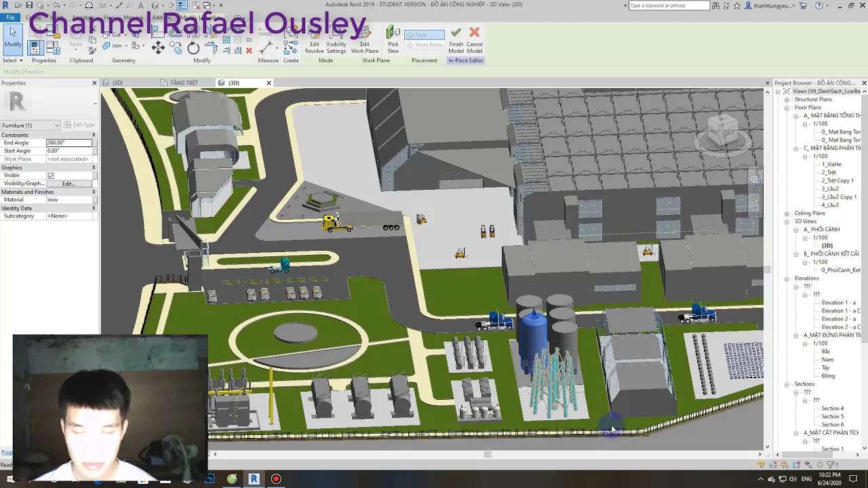This screenshot has width=868, height=488.
Task: Collapse the Constraints section in Properties
Action: tap(94, 135)
